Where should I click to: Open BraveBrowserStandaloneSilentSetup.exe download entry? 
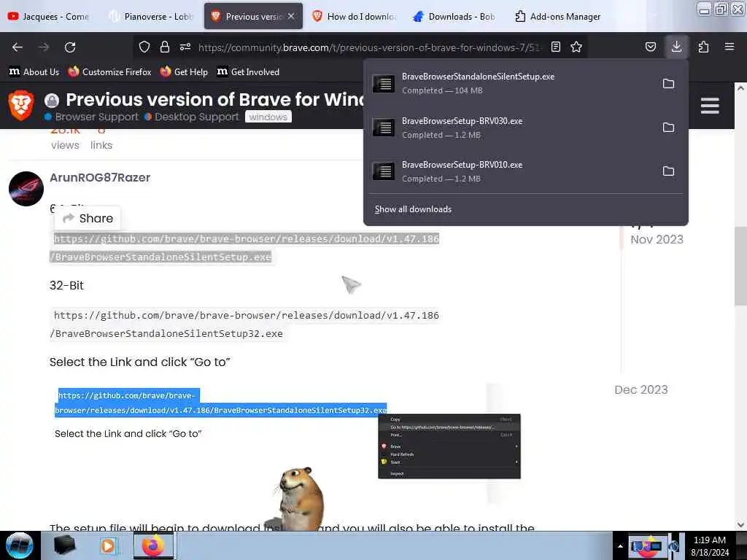510,83
